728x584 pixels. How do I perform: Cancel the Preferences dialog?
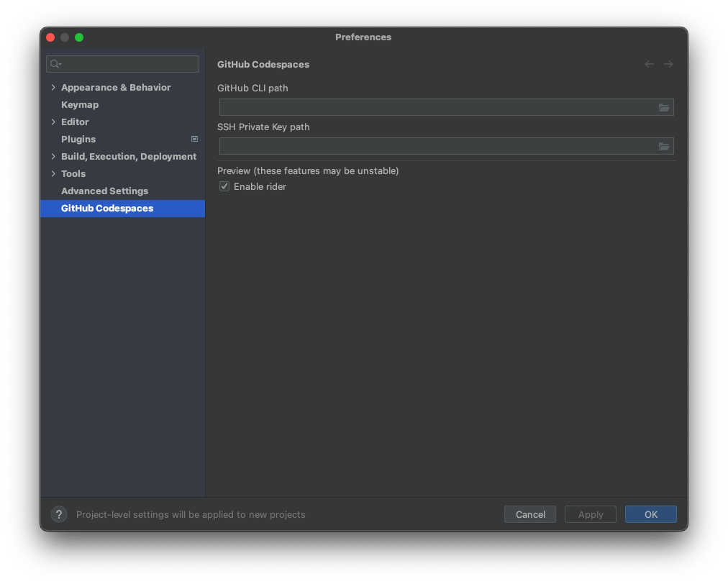[x=529, y=514]
